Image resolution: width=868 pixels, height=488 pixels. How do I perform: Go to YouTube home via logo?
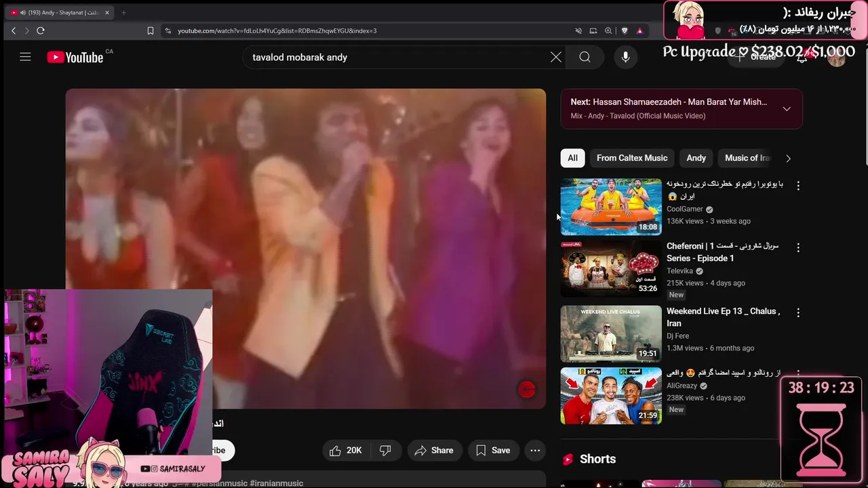pyautogui.click(x=75, y=58)
